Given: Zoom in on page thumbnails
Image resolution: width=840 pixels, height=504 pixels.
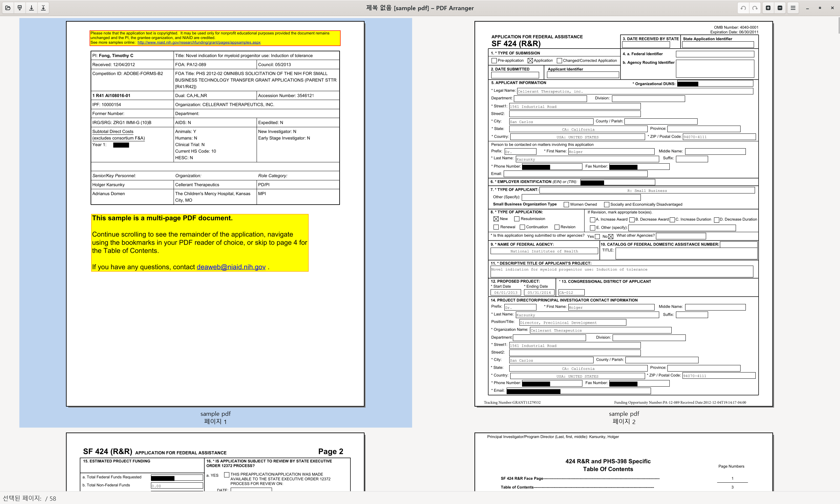Looking at the screenshot, I should coord(768,8).
